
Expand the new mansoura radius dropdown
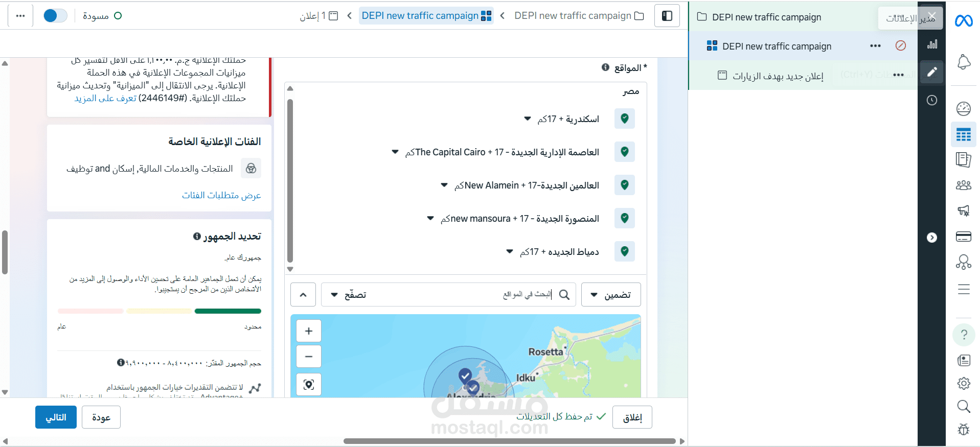(430, 218)
